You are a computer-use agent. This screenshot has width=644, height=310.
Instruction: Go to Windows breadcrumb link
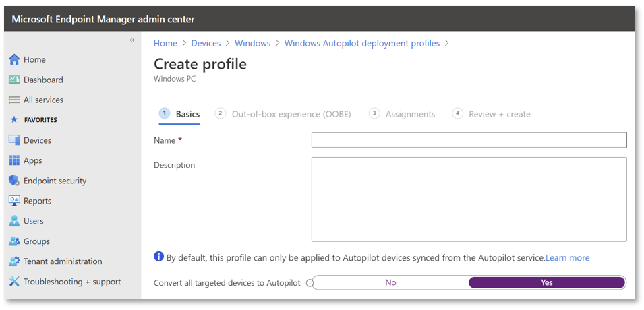(253, 44)
